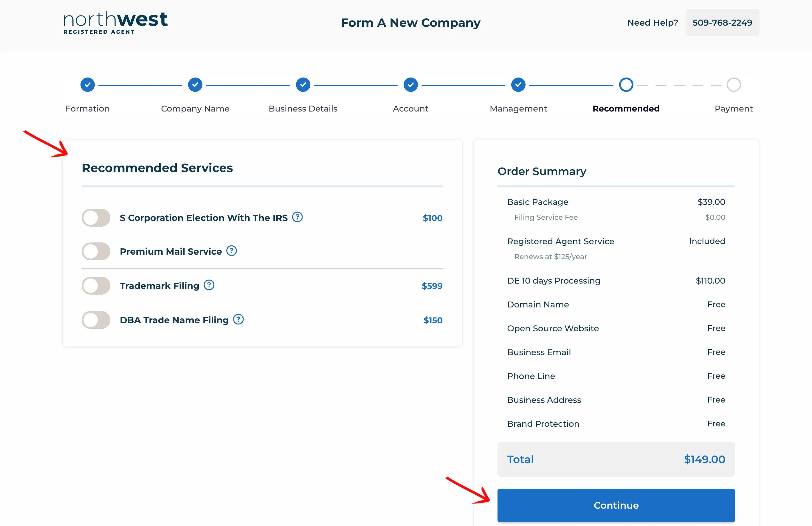
Task: Click DE 10 days Processing item
Action: pos(554,281)
